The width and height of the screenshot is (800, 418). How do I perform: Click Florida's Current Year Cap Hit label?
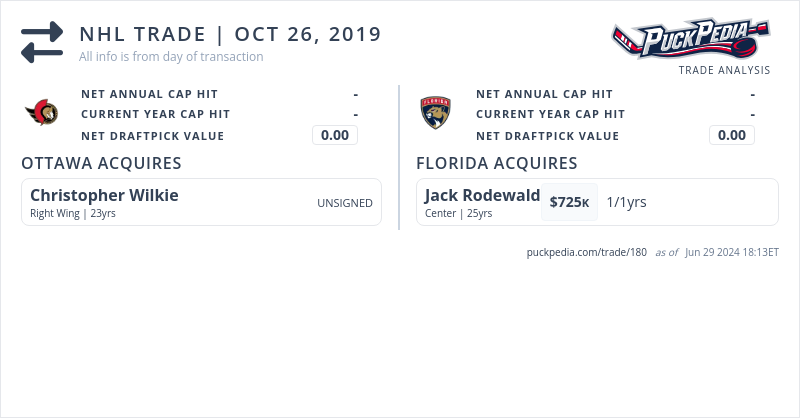[x=550, y=115]
